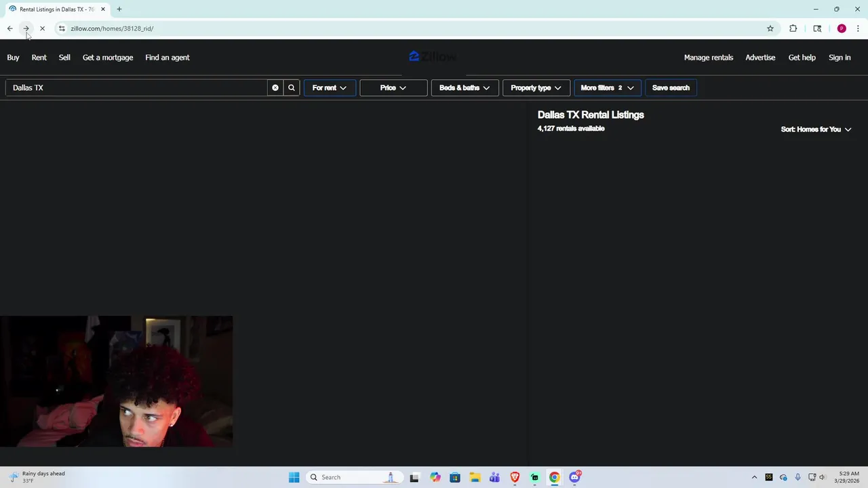Open the Chrome profile avatar

pyautogui.click(x=842, y=28)
